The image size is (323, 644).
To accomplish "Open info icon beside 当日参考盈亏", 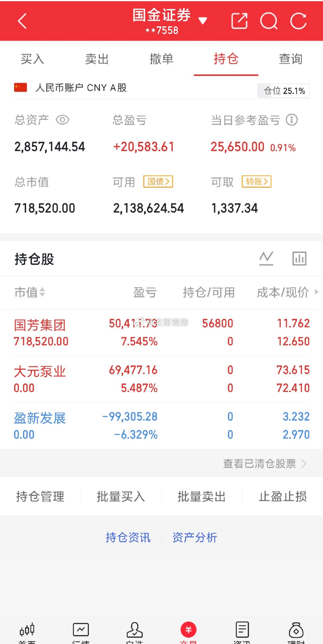I will [x=292, y=120].
